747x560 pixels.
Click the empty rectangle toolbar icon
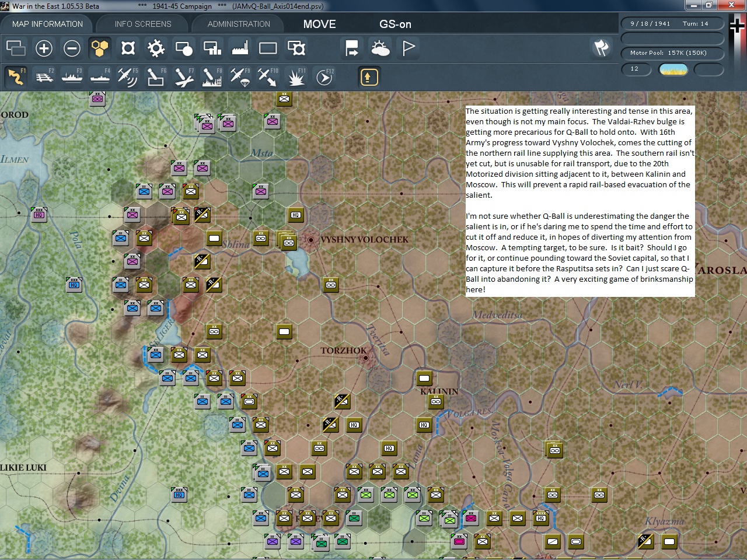pyautogui.click(x=268, y=48)
